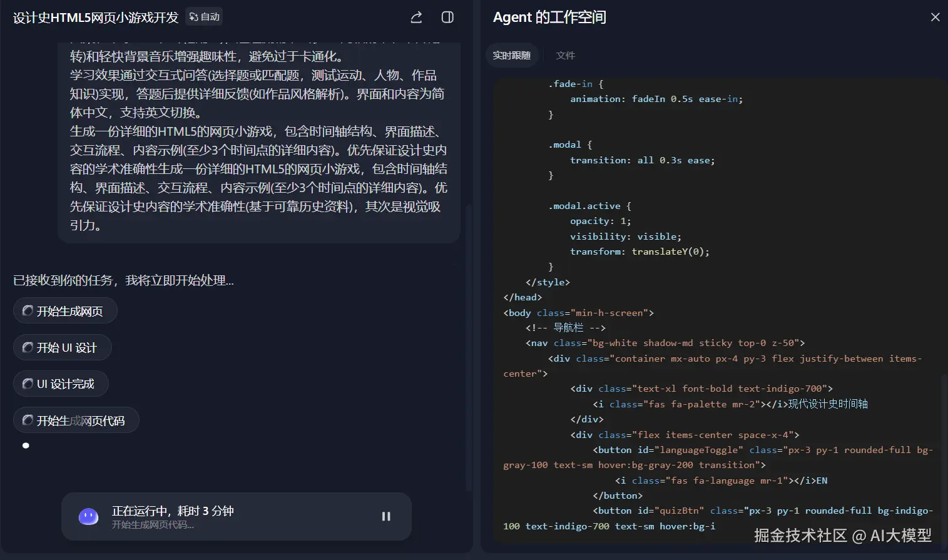Click the .modal.active selector line

[590, 206]
